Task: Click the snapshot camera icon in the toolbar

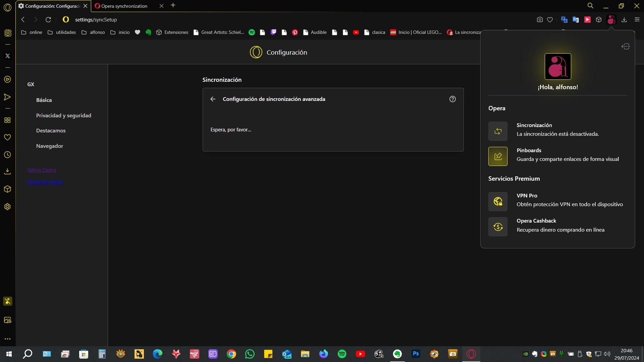Action: click(539, 20)
